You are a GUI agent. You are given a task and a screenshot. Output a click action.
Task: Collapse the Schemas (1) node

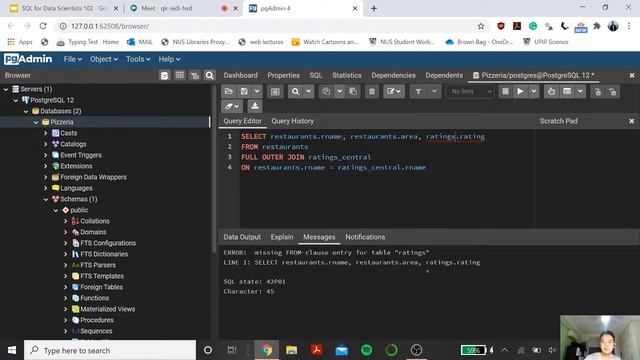click(46, 199)
